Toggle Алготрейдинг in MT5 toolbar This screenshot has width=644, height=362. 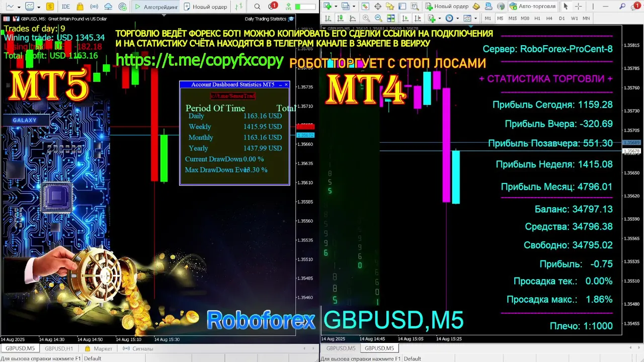(x=155, y=7)
